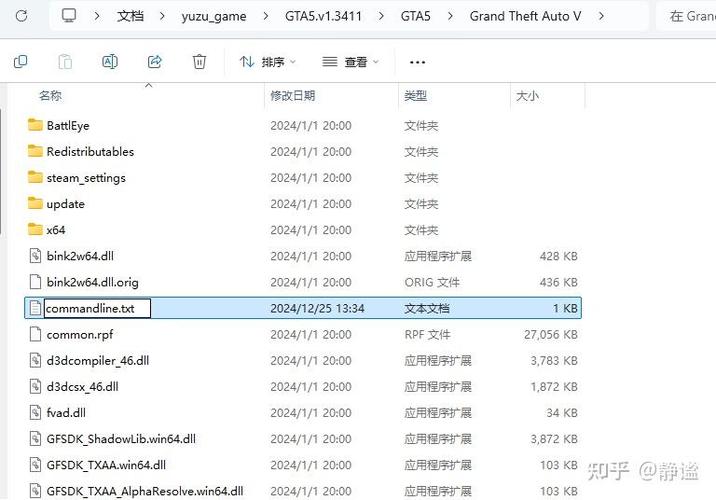Click the refresh icon
716x500 pixels.
pyautogui.click(x=21, y=16)
